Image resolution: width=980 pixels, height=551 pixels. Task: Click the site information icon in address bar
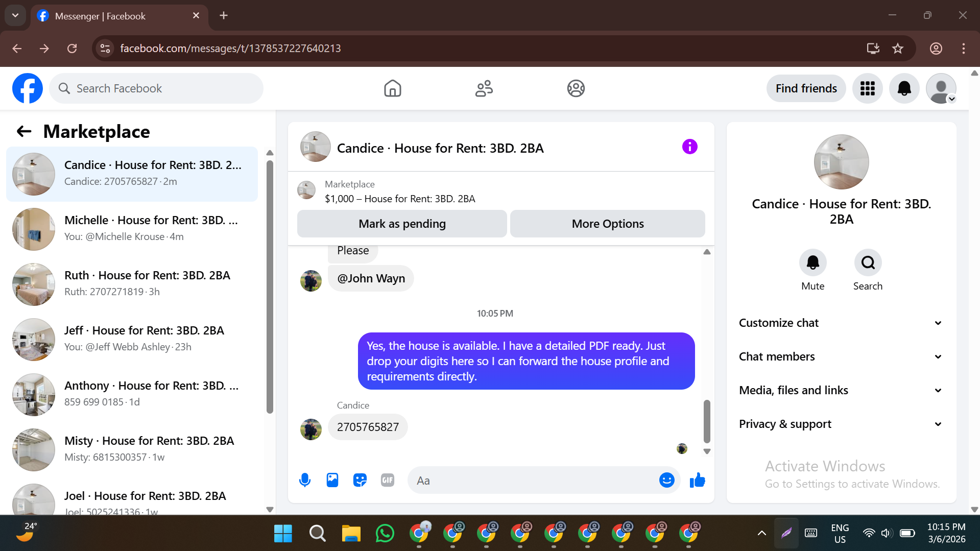pos(105,49)
